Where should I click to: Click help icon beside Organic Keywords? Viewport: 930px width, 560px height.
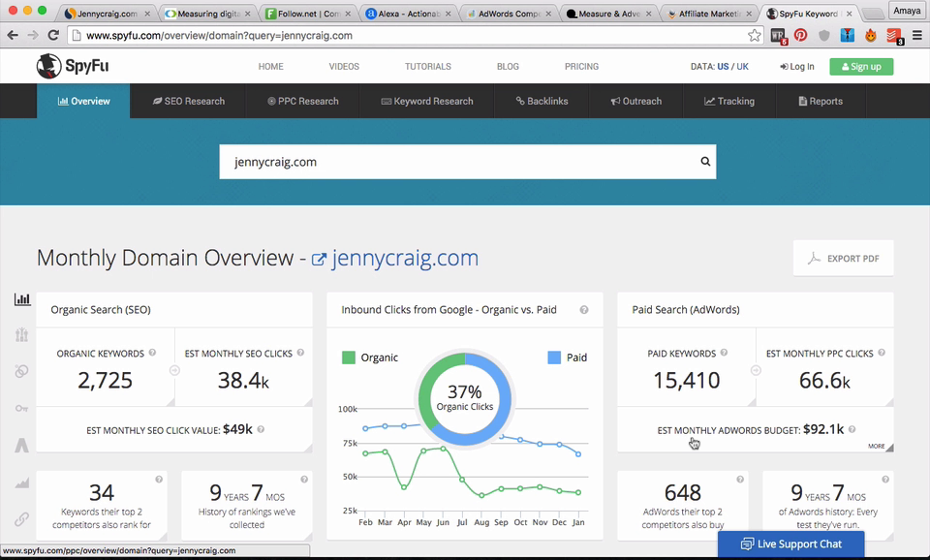click(152, 353)
